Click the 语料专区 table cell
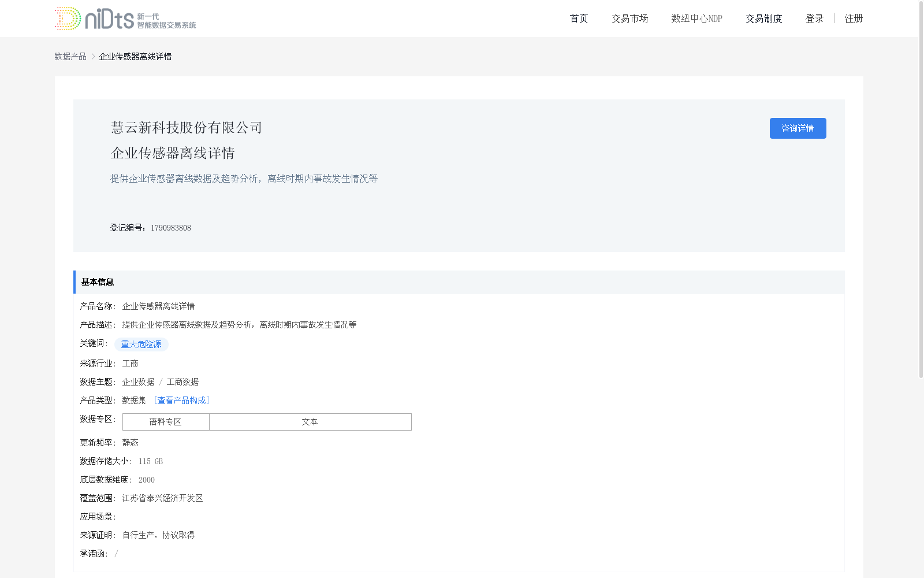The width and height of the screenshot is (924, 578). tap(166, 422)
